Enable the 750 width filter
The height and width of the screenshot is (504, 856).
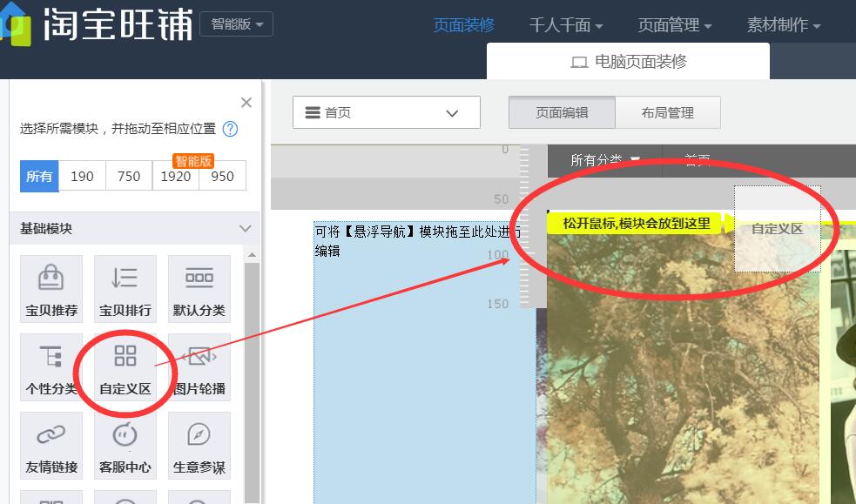coord(128,176)
